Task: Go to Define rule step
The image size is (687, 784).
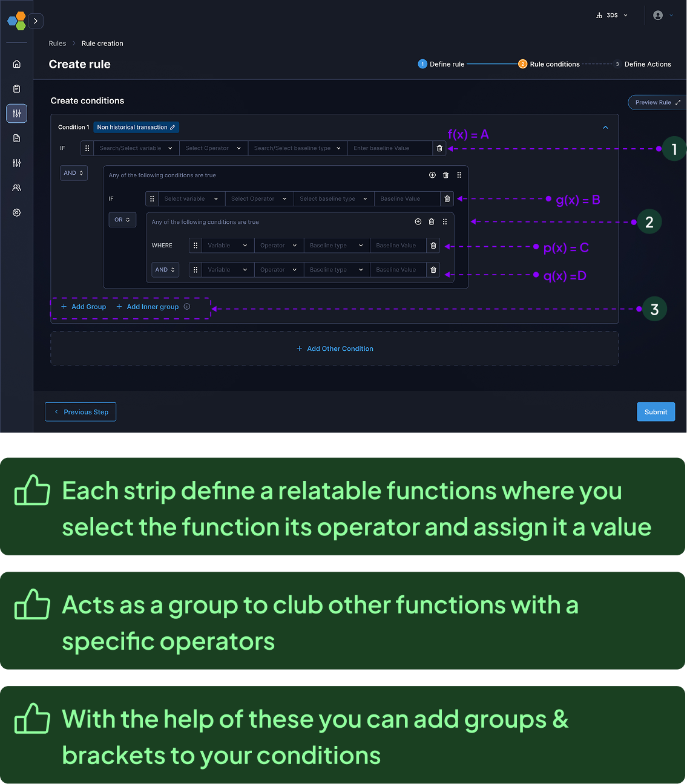Action: coord(441,64)
